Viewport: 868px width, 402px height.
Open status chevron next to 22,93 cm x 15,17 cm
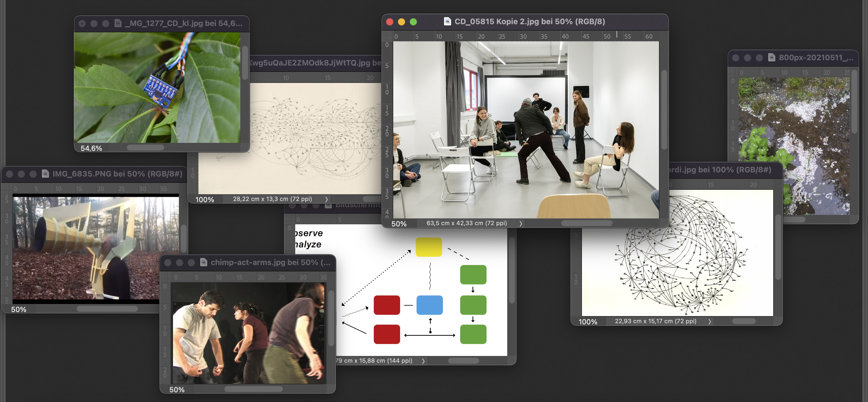click(710, 321)
